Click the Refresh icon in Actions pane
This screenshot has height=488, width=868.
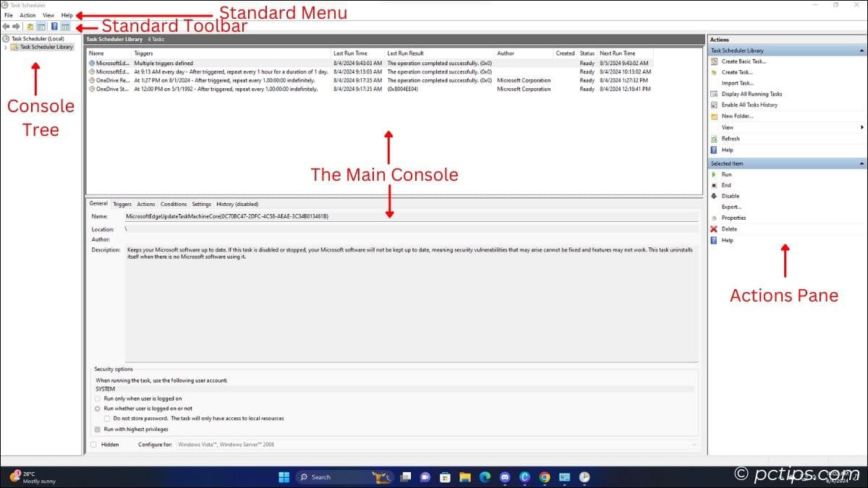(713, 139)
